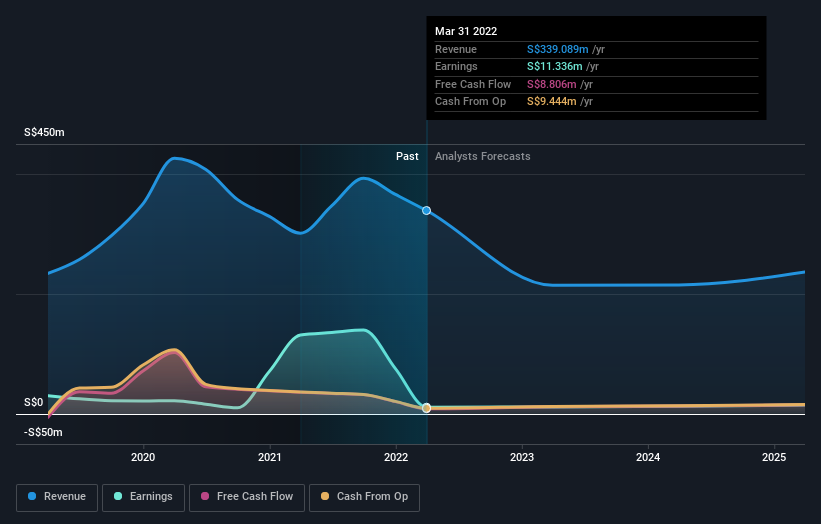Select the 2025 x-axis label
821x524 pixels.
(774, 457)
